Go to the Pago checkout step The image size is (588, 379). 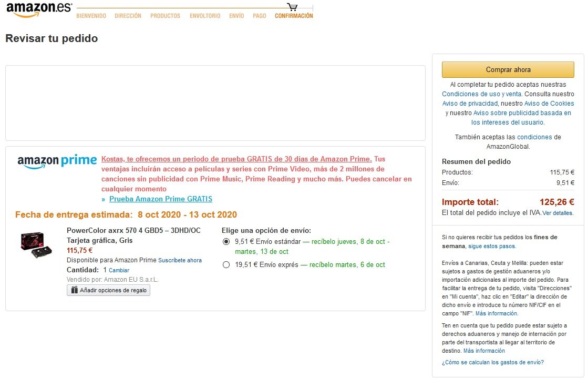coord(260,16)
